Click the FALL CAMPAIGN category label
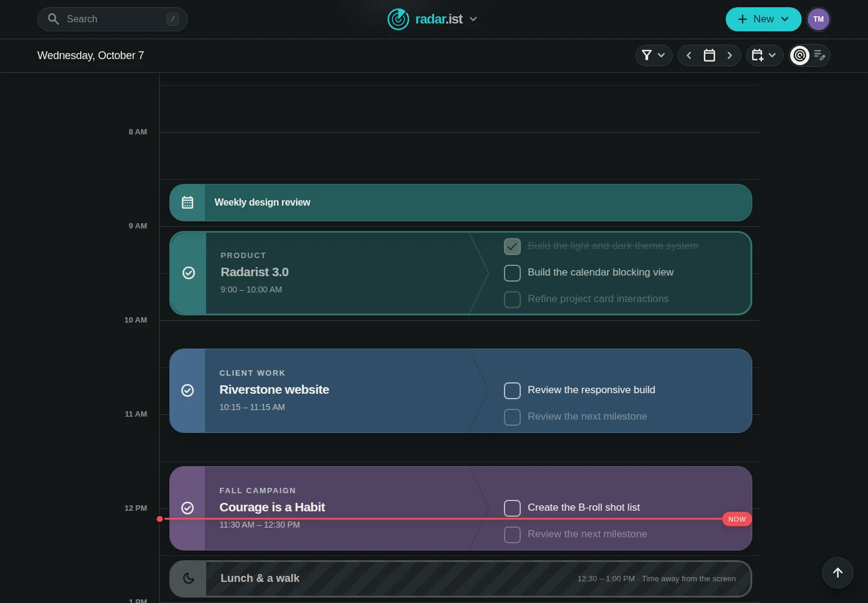 coord(257,491)
